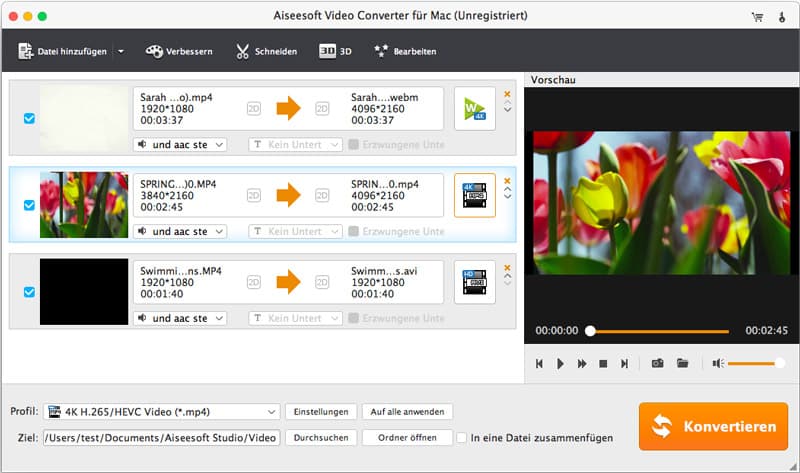Enable In eine Datei zusammenfügen checkbox
This screenshot has height=473, width=800.
[461, 437]
